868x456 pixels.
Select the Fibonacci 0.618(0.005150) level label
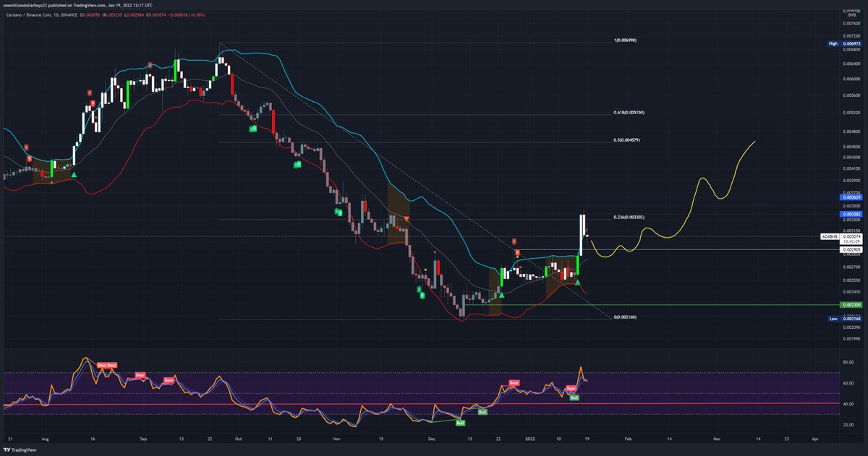coord(629,113)
